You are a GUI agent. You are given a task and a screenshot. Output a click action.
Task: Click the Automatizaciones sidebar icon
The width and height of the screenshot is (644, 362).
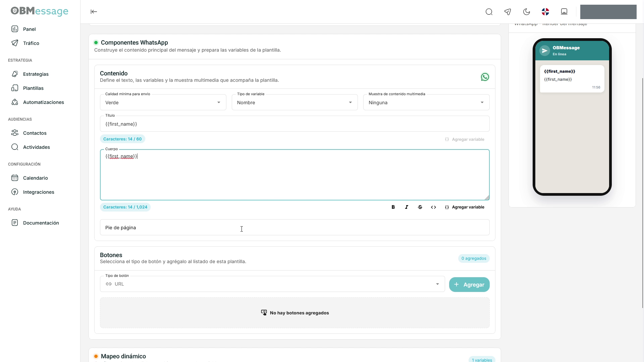(x=15, y=102)
